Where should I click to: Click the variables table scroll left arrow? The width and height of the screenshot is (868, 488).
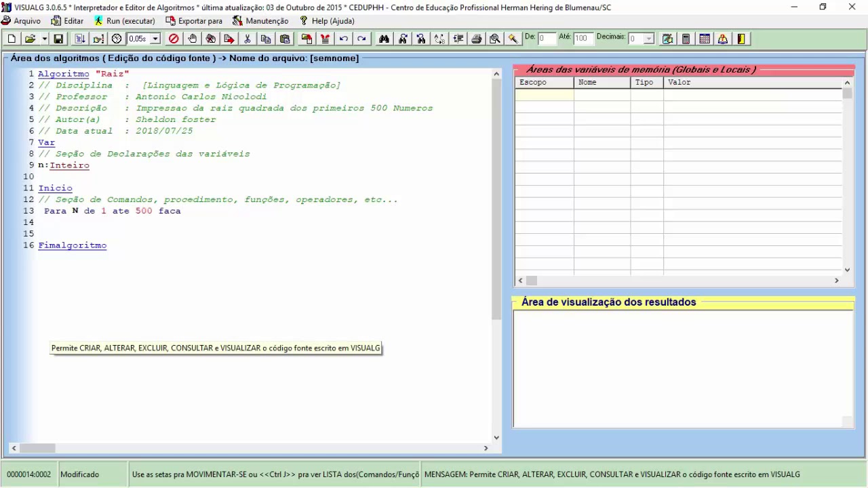click(x=521, y=281)
